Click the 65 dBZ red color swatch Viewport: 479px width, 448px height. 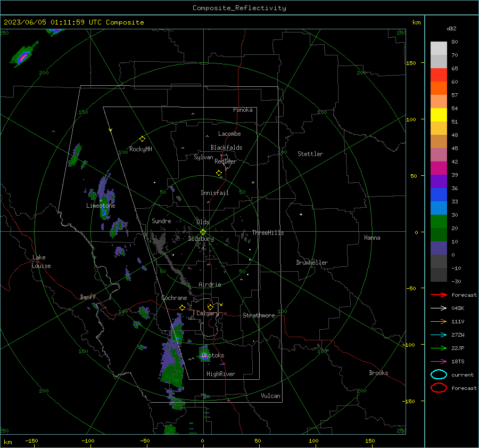pyautogui.click(x=439, y=75)
